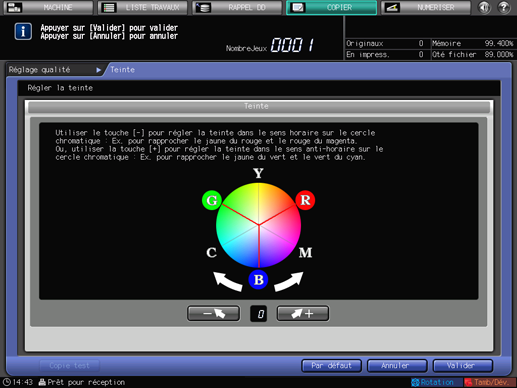517x388 pixels.
Task: Click the clock showing 14:43
Action: point(18,382)
